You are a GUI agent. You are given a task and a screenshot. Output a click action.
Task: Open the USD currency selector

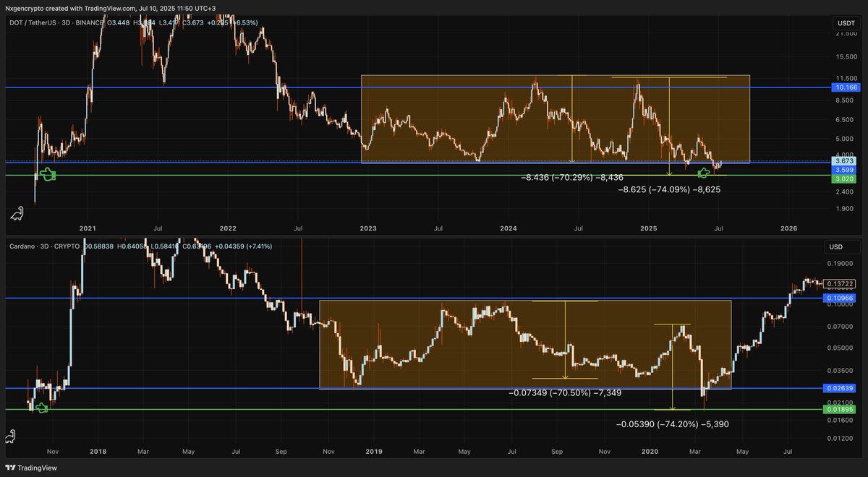[x=843, y=246]
